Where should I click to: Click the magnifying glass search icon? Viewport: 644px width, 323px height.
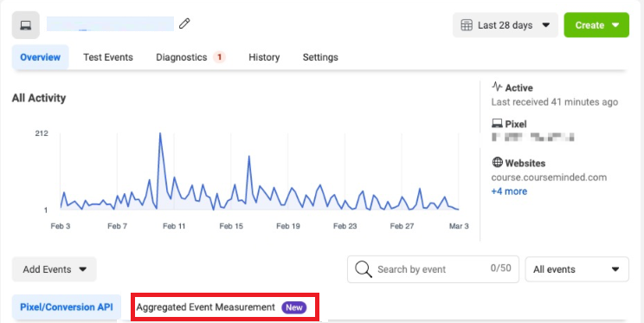pos(364,269)
